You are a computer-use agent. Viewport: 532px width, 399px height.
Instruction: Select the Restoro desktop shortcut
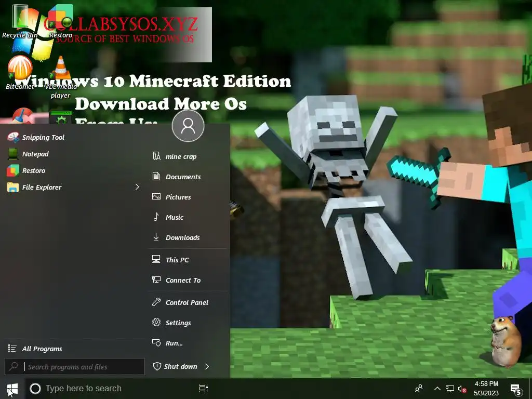click(x=60, y=21)
